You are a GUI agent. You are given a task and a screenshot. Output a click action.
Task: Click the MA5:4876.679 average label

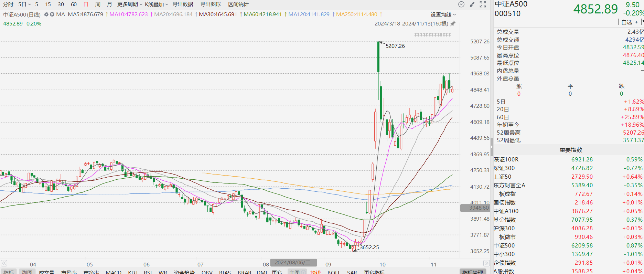coord(85,14)
